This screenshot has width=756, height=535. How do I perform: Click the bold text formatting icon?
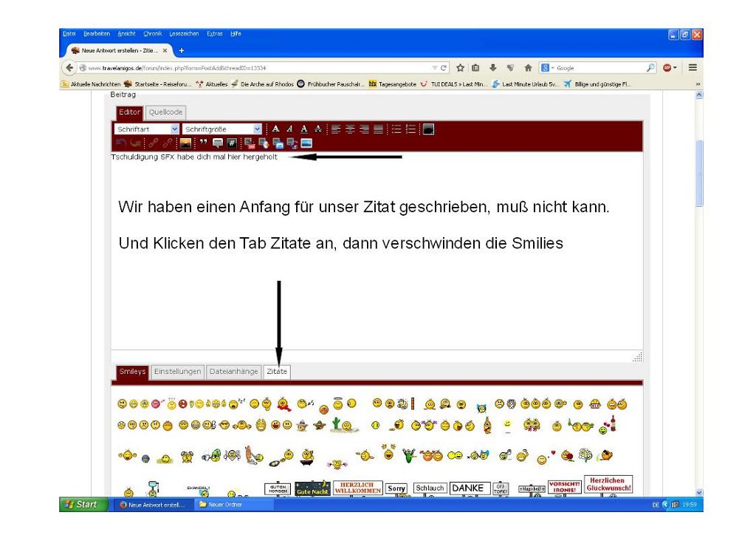coord(276,129)
